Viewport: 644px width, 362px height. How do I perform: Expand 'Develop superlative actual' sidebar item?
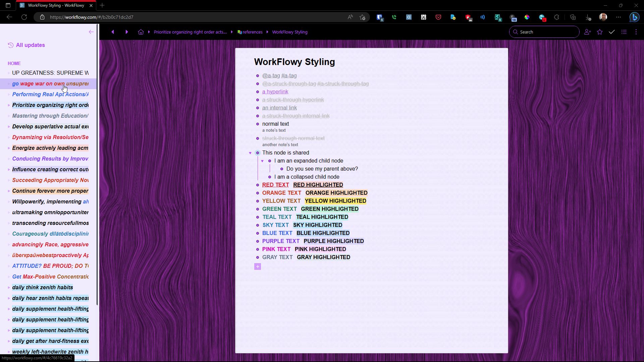(x=9, y=127)
